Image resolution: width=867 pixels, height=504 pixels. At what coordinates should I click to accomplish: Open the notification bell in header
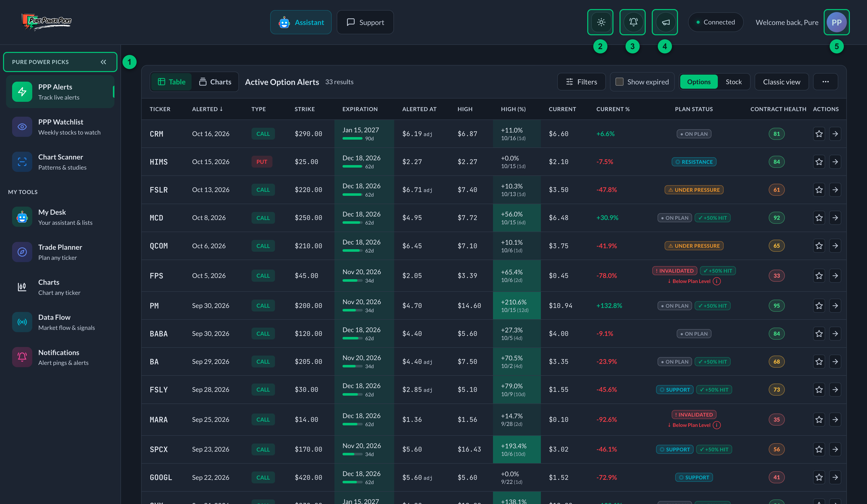pyautogui.click(x=633, y=23)
